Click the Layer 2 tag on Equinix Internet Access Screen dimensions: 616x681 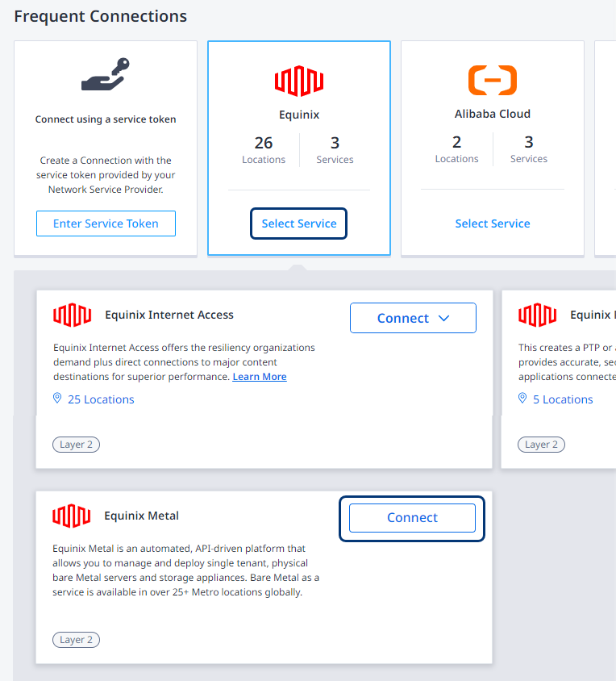(x=76, y=445)
